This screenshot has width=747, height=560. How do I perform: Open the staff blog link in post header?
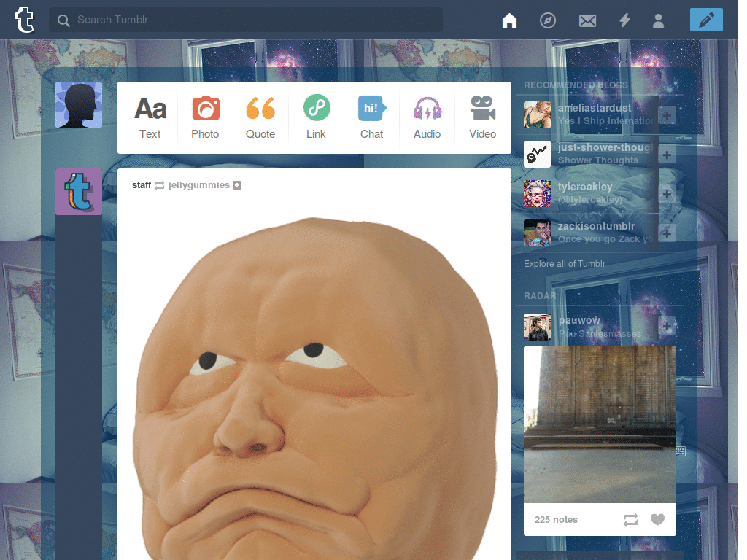pyautogui.click(x=142, y=185)
